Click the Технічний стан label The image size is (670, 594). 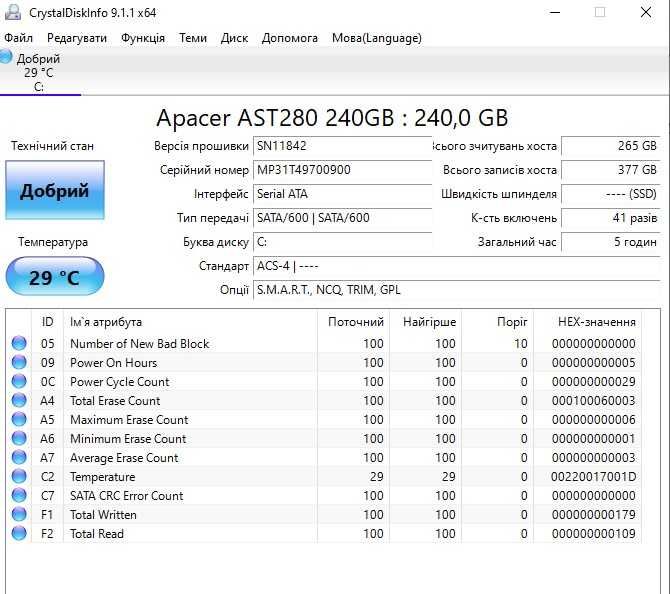[x=52, y=146]
